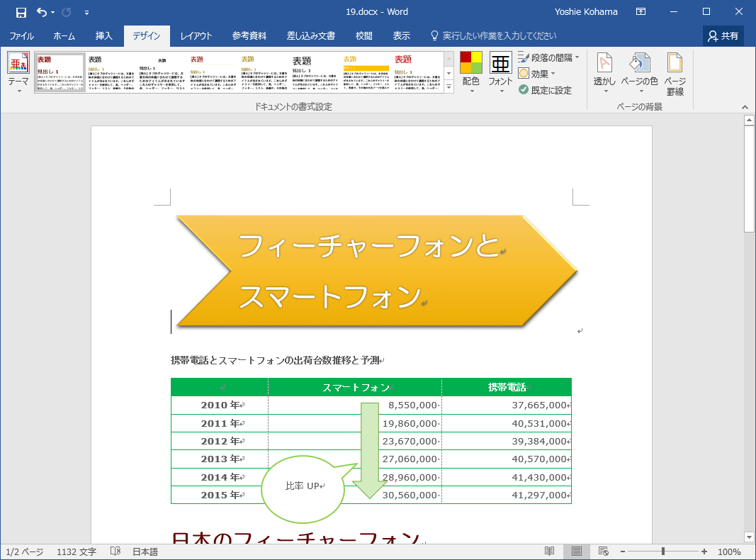Open the 配色 color scheme palette
Screen dimensions: 756x560
tap(471, 72)
